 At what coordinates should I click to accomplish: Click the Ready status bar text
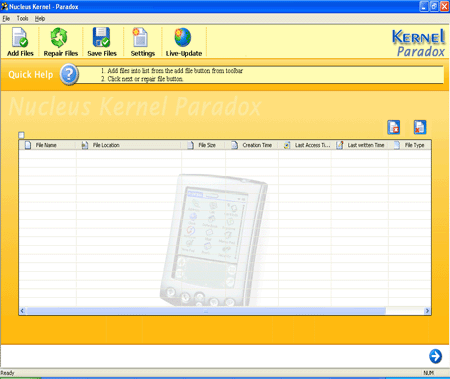pyautogui.click(x=7, y=373)
